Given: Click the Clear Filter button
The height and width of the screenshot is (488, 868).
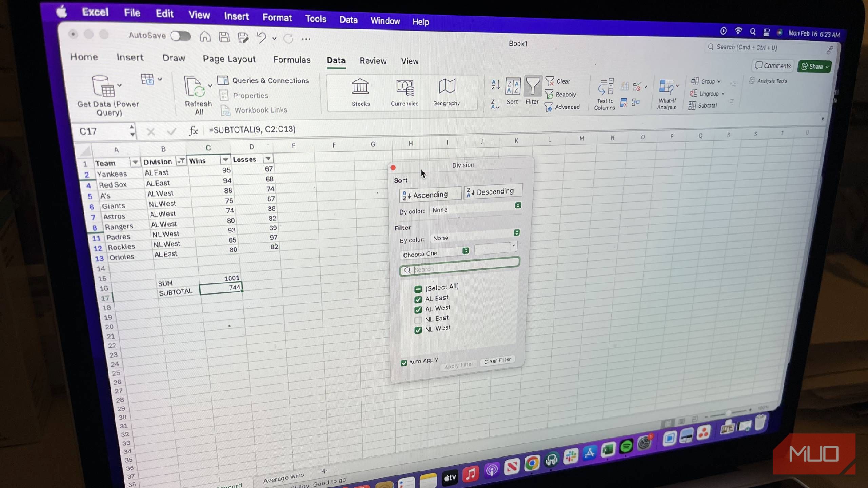Looking at the screenshot, I should 497,361.
